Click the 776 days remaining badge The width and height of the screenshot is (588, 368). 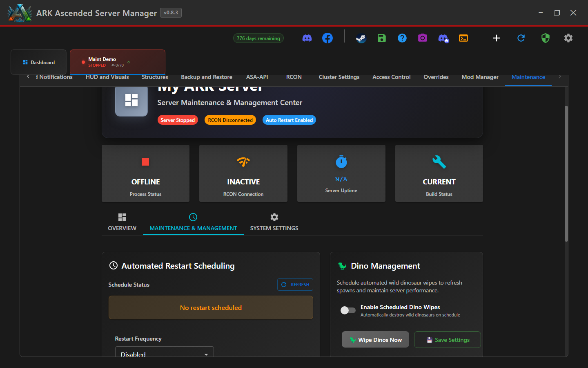pos(258,38)
